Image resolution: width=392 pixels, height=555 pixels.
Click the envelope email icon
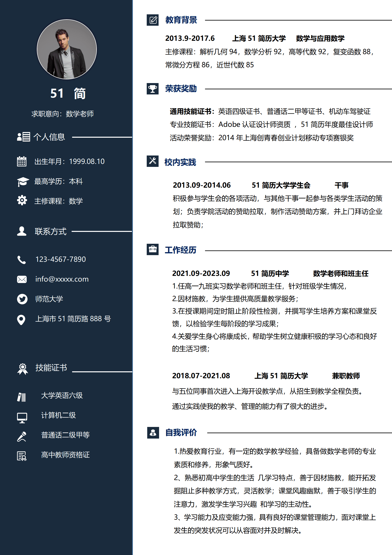pyautogui.click(x=22, y=279)
